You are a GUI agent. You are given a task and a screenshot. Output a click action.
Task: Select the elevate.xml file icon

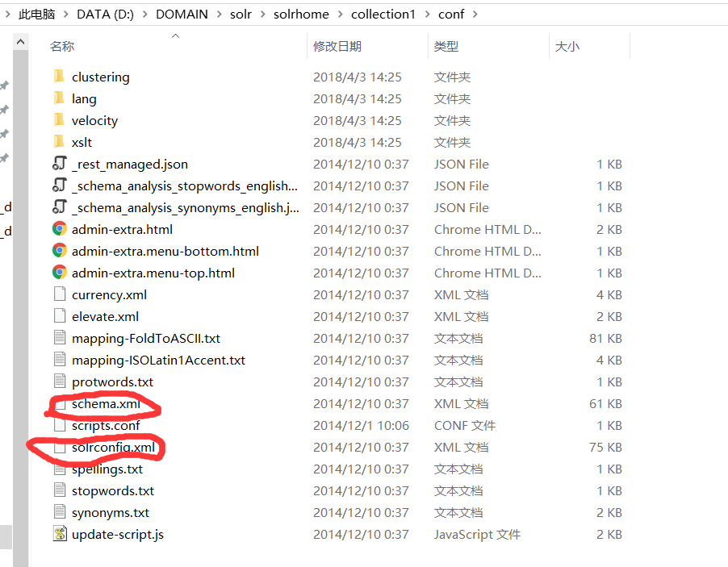click(60, 316)
